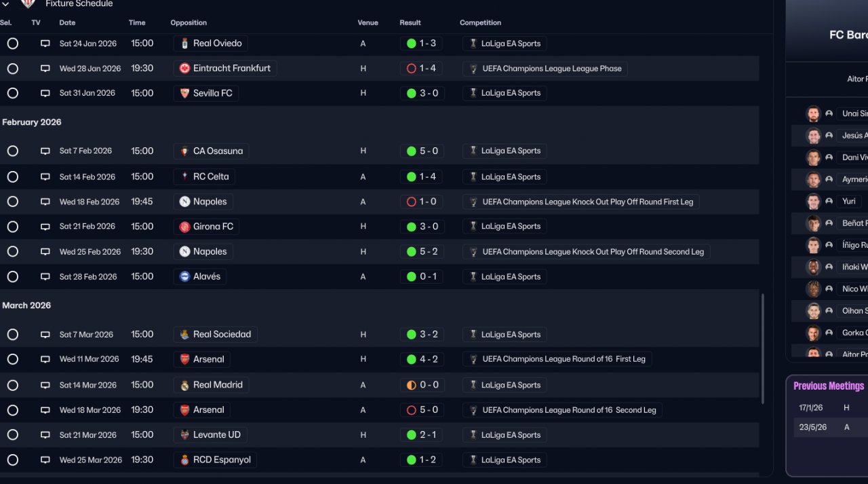Click TV icon for Eintracht Frankfurt match
This screenshot has width=868, height=484.
45,69
